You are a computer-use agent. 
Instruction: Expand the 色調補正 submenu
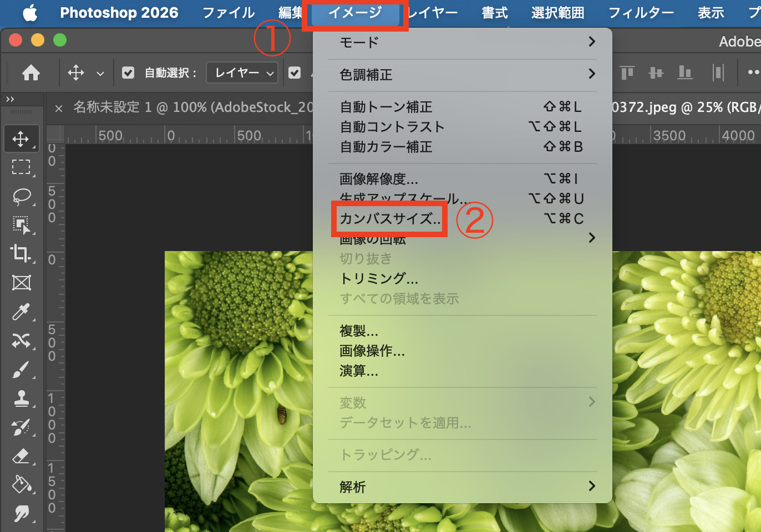point(462,74)
